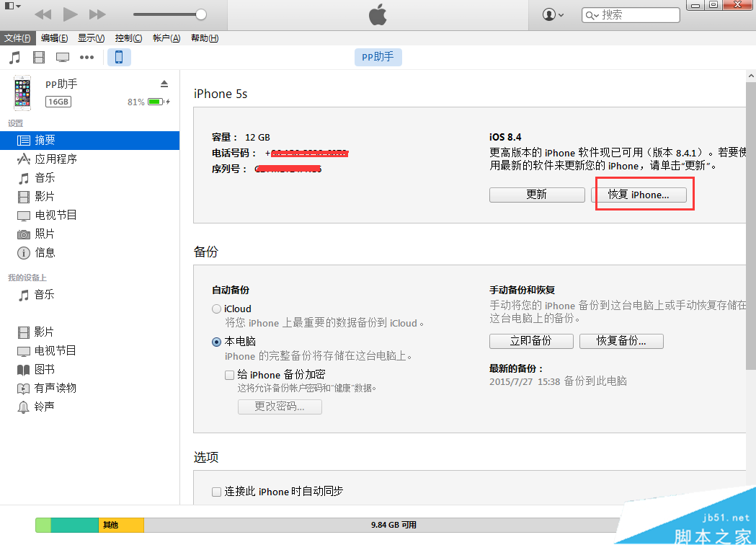Screen dimensions: 756x545
Task: Open the 编辑(E) menu
Action: tap(54, 38)
